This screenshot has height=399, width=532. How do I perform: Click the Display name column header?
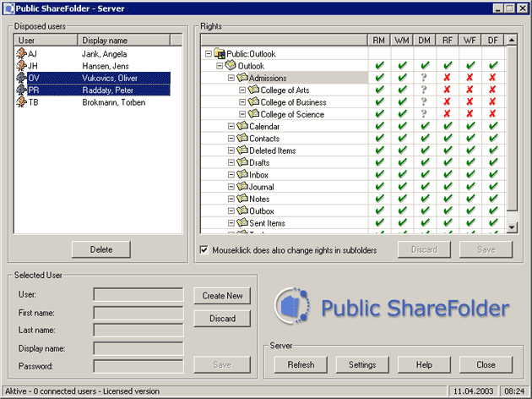tap(123, 40)
